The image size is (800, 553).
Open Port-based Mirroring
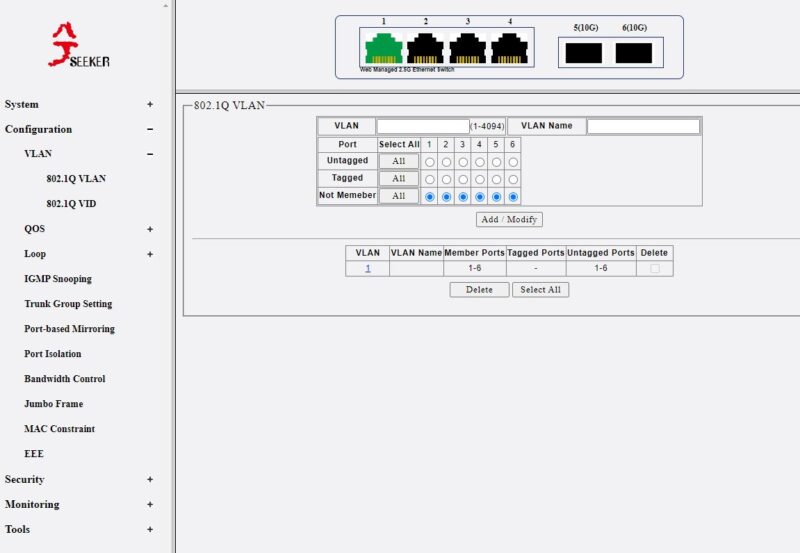[69, 329]
